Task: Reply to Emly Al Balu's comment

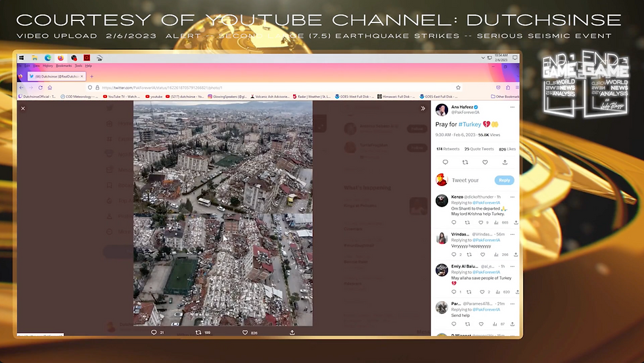Action: 454,292
